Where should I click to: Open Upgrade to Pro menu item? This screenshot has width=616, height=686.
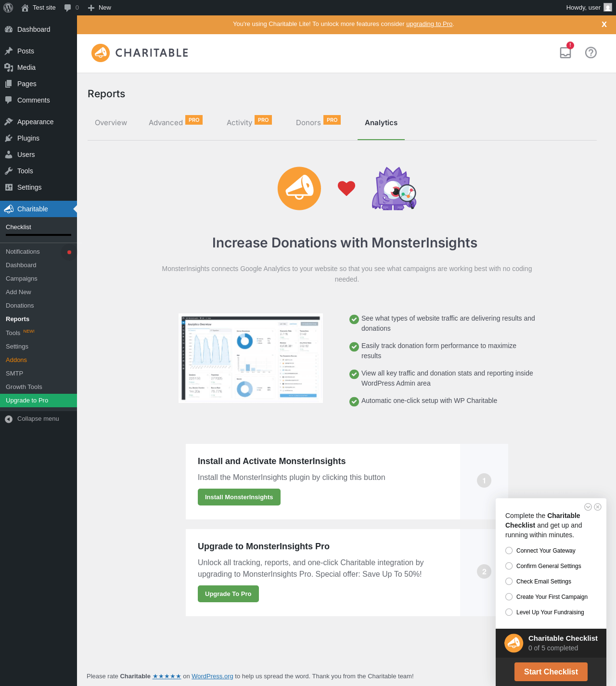tap(38, 401)
